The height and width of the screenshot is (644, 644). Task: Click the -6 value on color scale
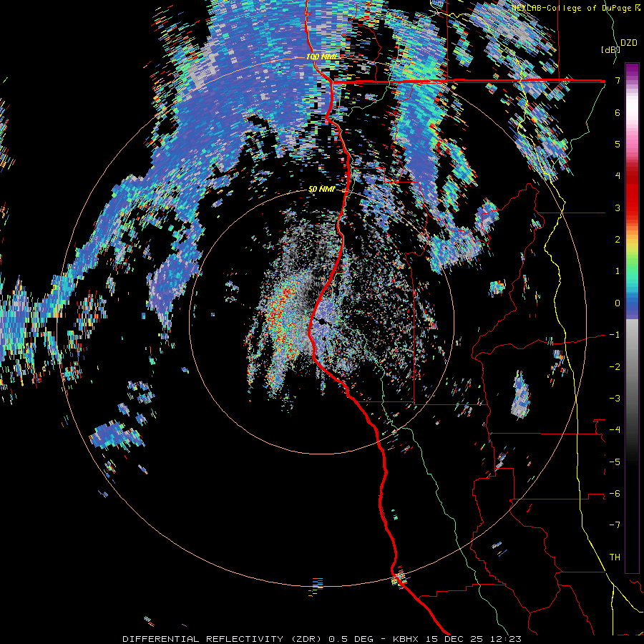615,494
